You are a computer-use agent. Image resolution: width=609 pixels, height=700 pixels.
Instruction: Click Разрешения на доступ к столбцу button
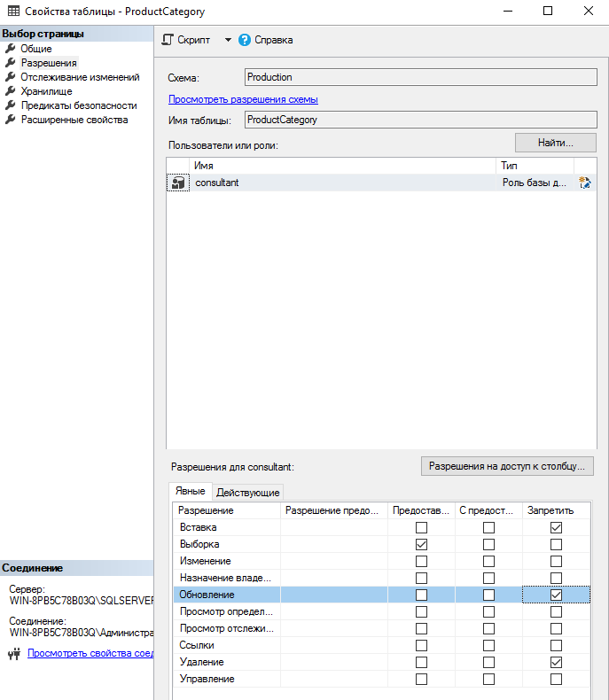[x=507, y=466]
